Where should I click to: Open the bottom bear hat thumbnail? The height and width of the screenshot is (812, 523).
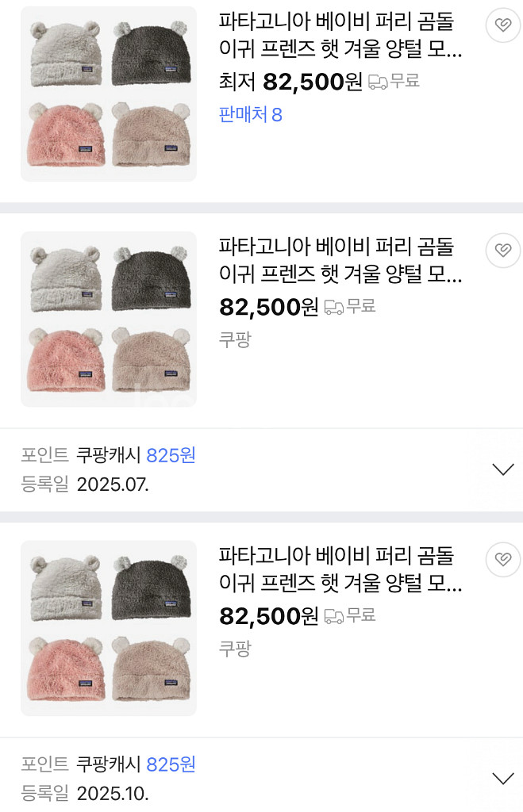pos(109,628)
